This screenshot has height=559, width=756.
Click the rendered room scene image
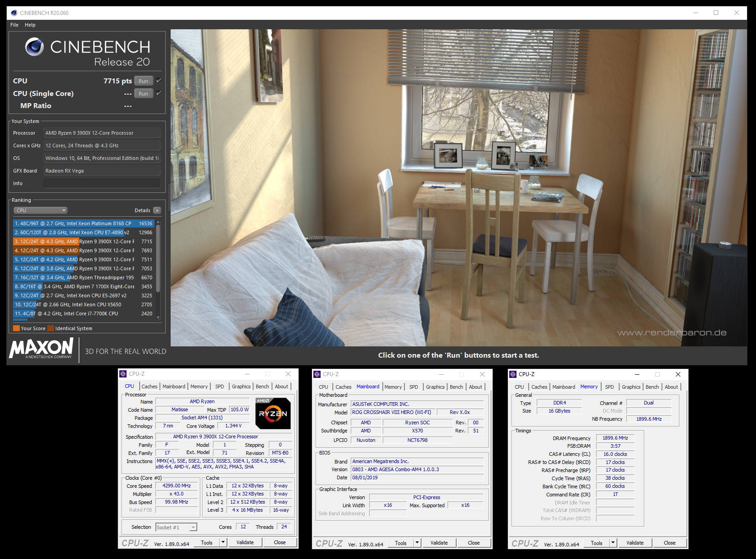tap(458, 188)
